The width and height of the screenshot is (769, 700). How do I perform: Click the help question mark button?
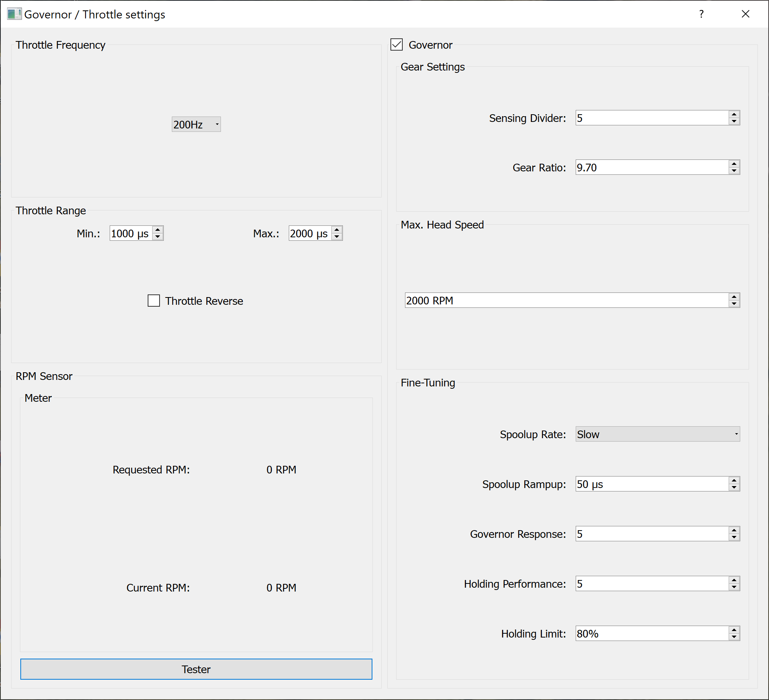click(x=701, y=14)
